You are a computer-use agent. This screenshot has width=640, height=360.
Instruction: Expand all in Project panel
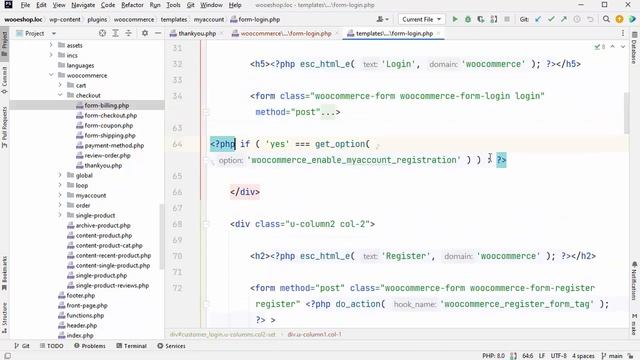click(116, 33)
